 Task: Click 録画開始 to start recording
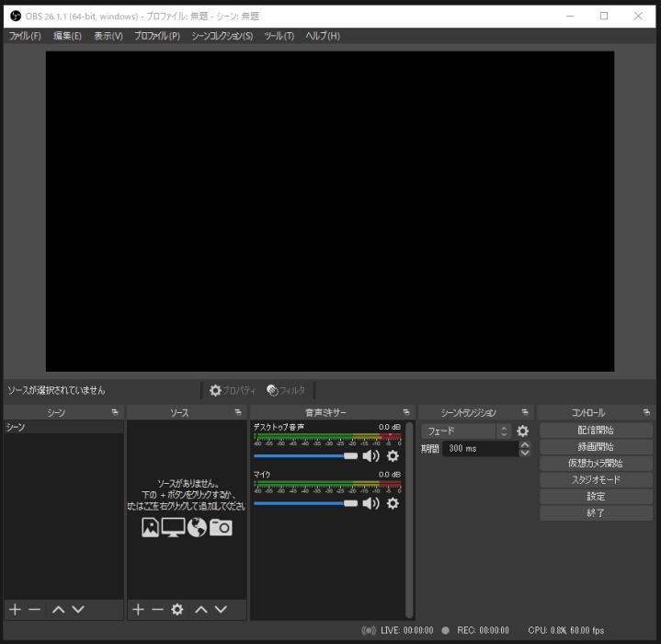596,446
